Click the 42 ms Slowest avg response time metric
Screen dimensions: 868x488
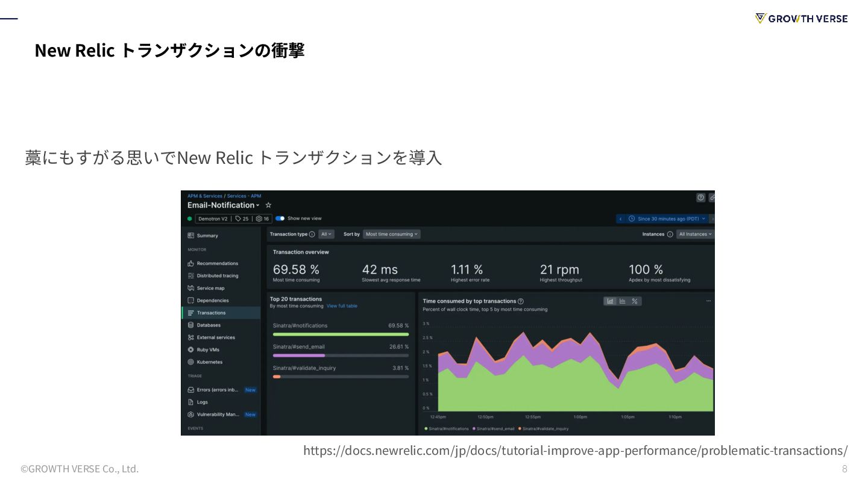[391, 273]
